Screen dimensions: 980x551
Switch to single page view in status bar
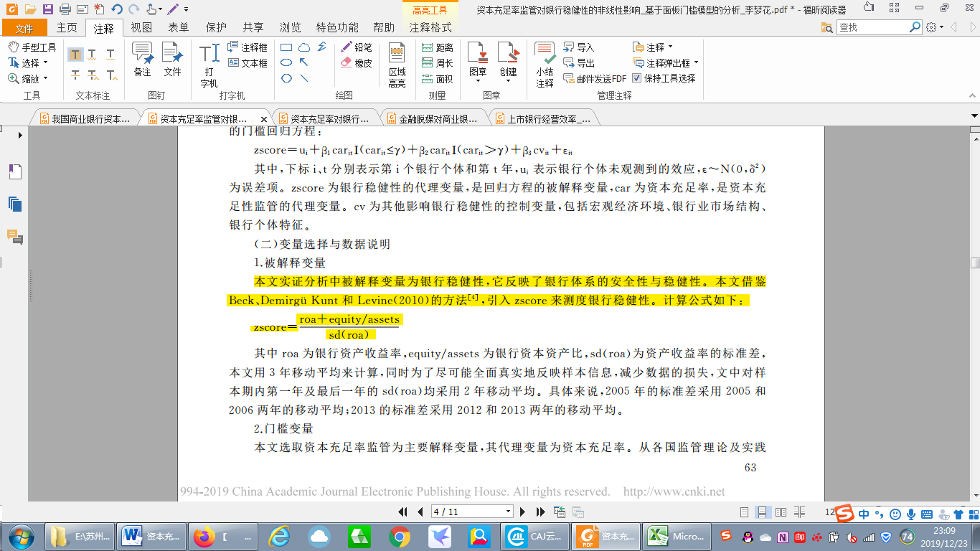click(x=744, y=512)
